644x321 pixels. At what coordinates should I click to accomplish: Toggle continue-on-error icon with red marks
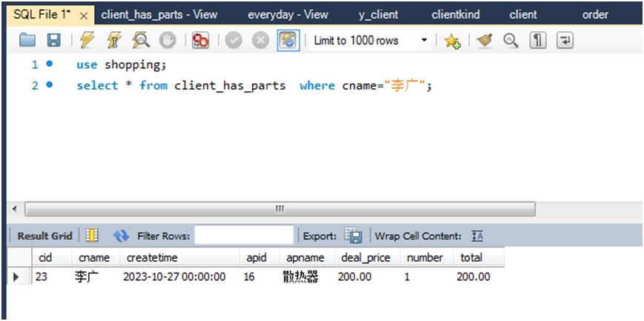click(200, 40)
